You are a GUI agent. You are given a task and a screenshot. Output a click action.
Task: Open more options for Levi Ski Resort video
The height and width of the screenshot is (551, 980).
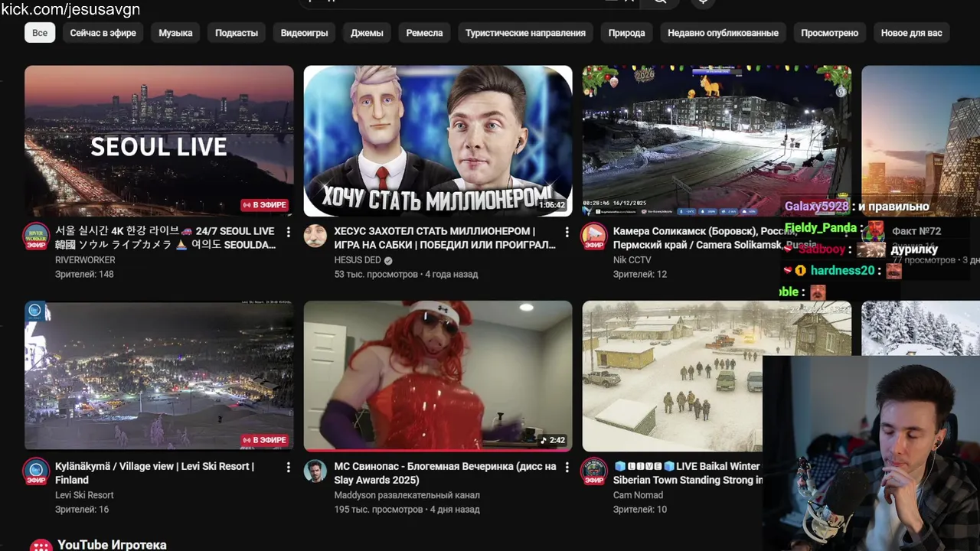pos(289,467)
